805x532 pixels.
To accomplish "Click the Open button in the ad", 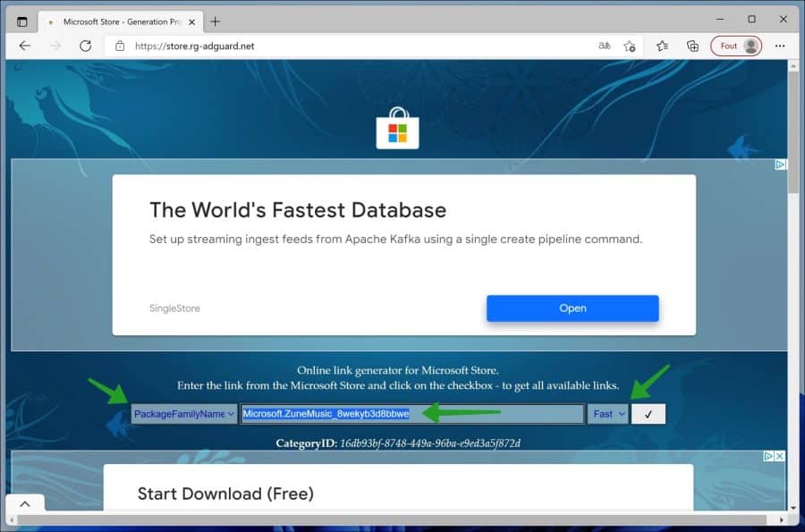I will pyautogui.click(x=572, y=308).
